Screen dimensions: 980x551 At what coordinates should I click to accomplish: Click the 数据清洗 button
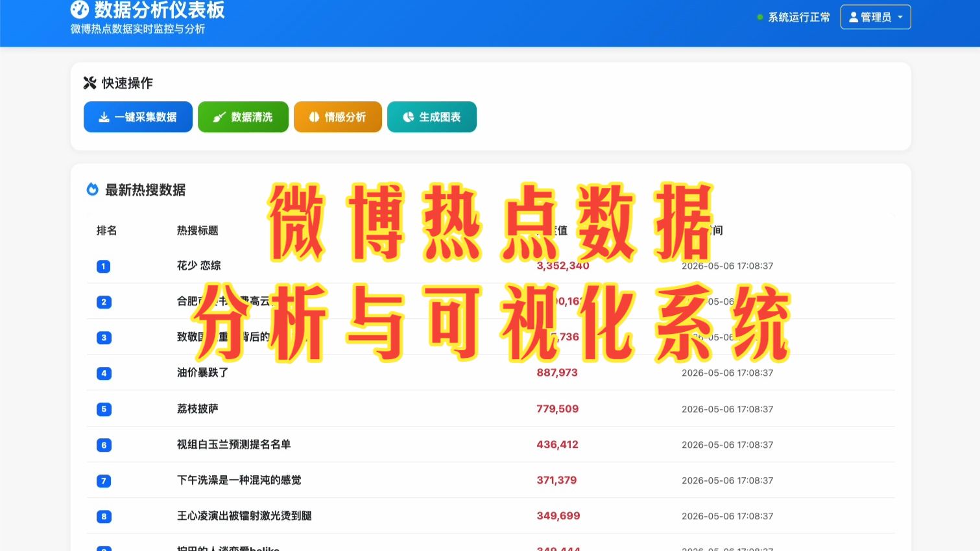point(243,117)
